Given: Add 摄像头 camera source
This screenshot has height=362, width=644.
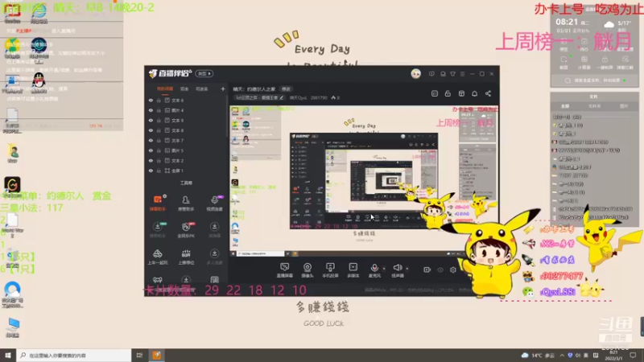Looking at the screenshot, I should pyautogui.click(x=308, y=270).
